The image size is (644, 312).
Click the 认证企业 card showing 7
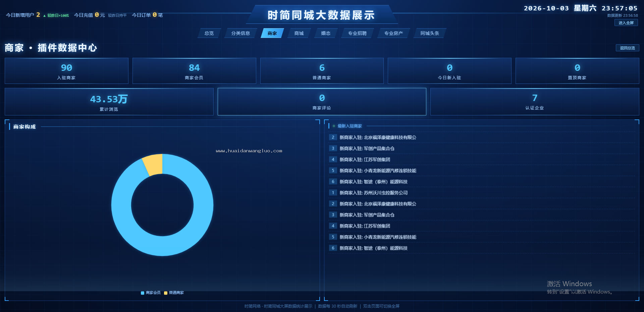[x=535, y=102]
